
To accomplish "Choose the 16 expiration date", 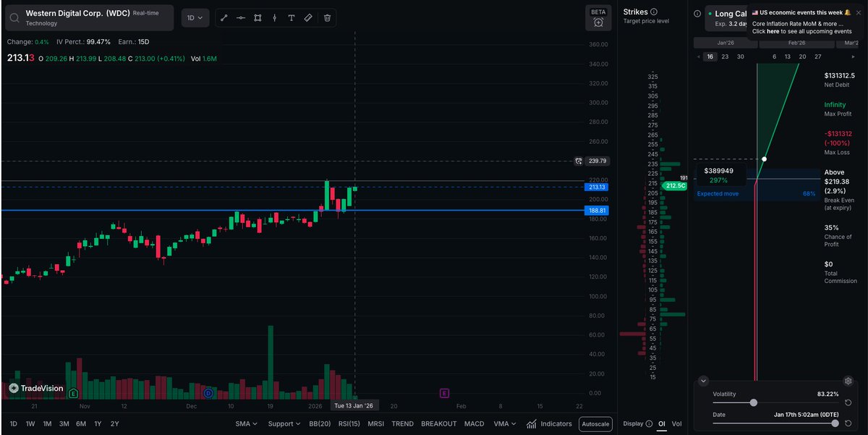I will click(x=710, y=56).
